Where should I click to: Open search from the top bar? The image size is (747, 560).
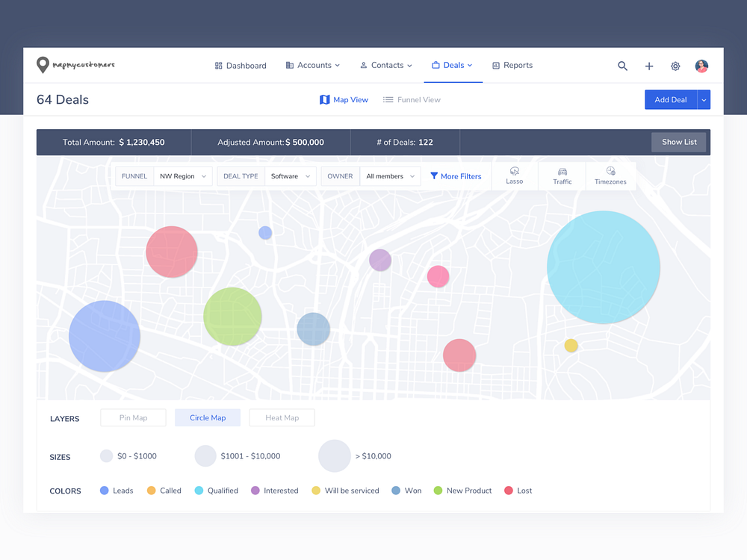(x=622, y=66)
